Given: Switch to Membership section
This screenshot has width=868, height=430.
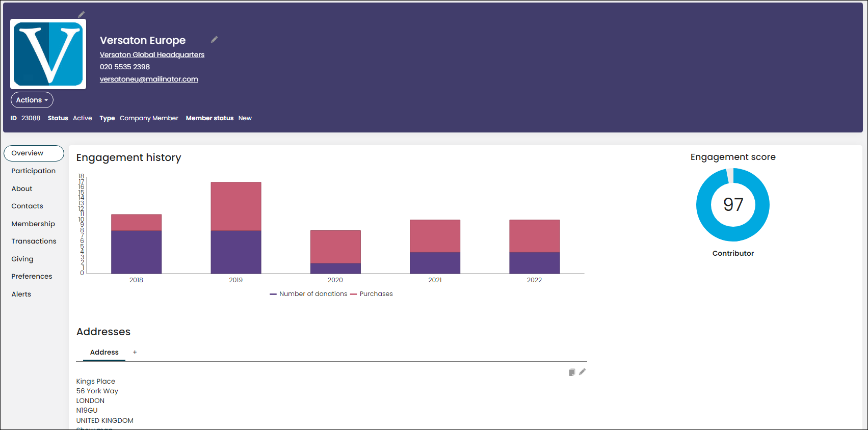Looking at the screenshot, I should tap(33, 224).
